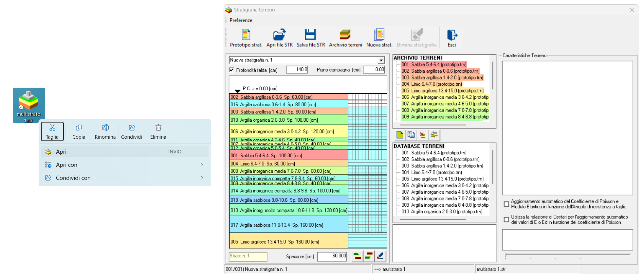
Task: Expand the Condividi con submenu arrow
Action: click(x=202, y=178)
